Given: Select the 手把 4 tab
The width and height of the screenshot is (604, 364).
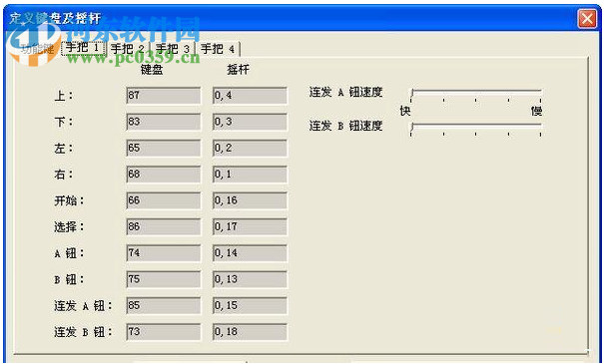Looking at the screenshot, I should click(x=218, y=49).
